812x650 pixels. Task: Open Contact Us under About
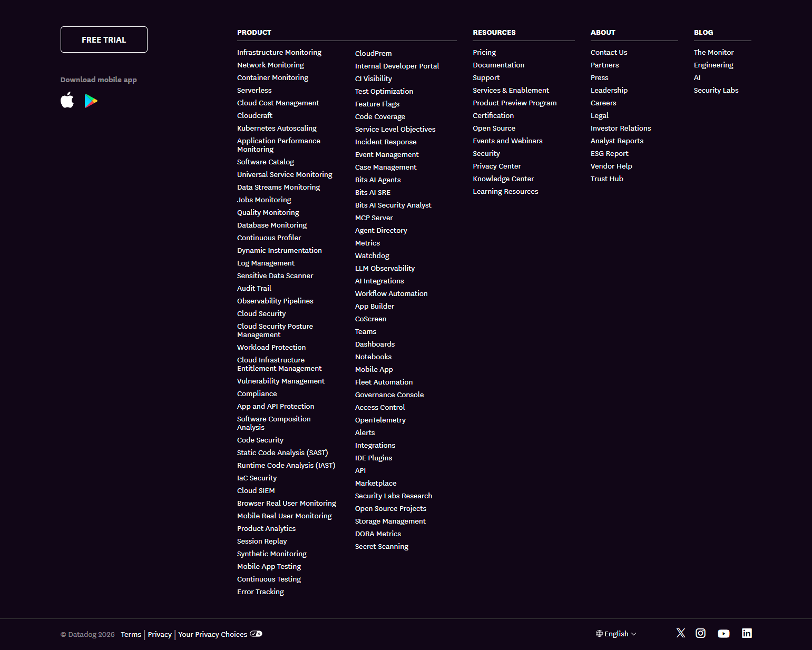(x=609, y=52)
